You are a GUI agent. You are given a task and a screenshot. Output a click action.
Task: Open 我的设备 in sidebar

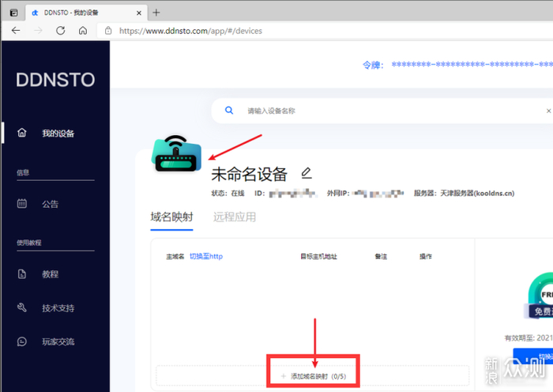58,134
